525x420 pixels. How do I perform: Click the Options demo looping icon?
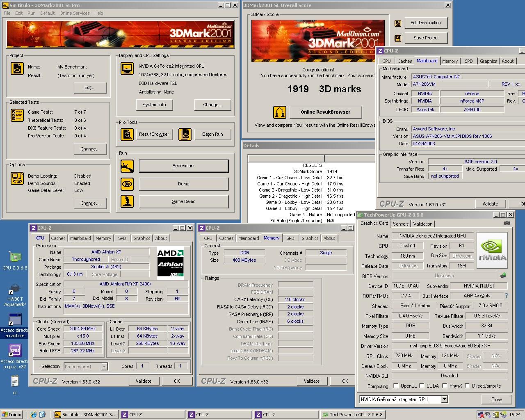tap(17, 178)
